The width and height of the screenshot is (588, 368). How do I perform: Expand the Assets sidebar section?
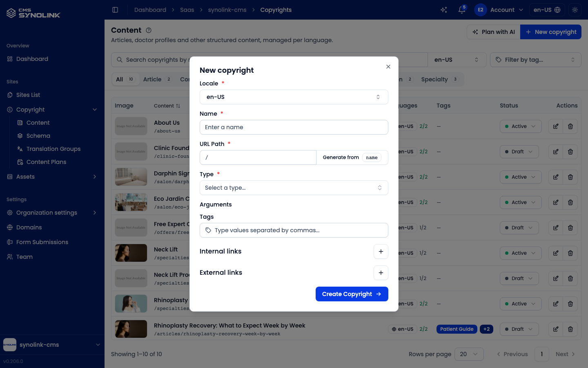(x=52, y=177)
